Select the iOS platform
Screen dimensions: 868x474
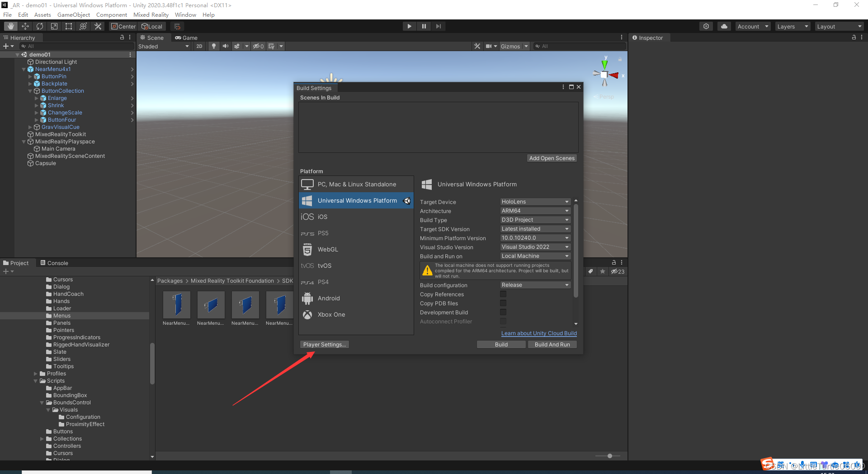tap(356, 217)
